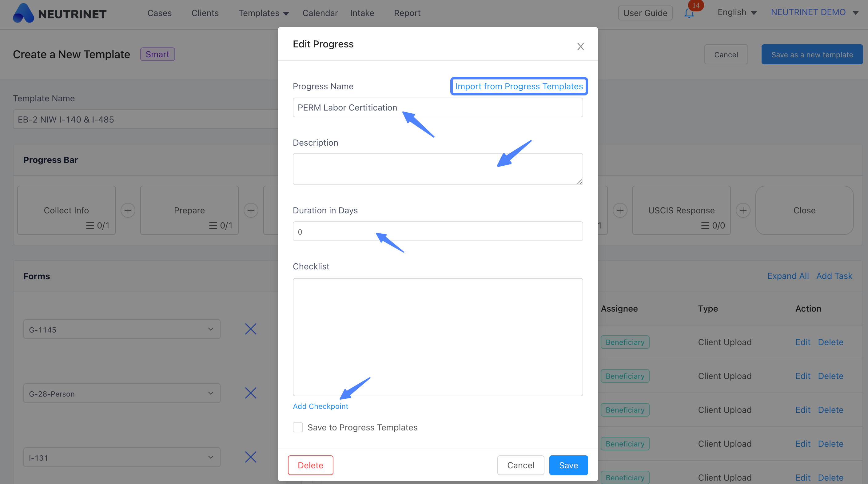The width and height of the screenshot is (868, 484).
Task: Close the Edit Progress dialog
Action: (580, 46)
